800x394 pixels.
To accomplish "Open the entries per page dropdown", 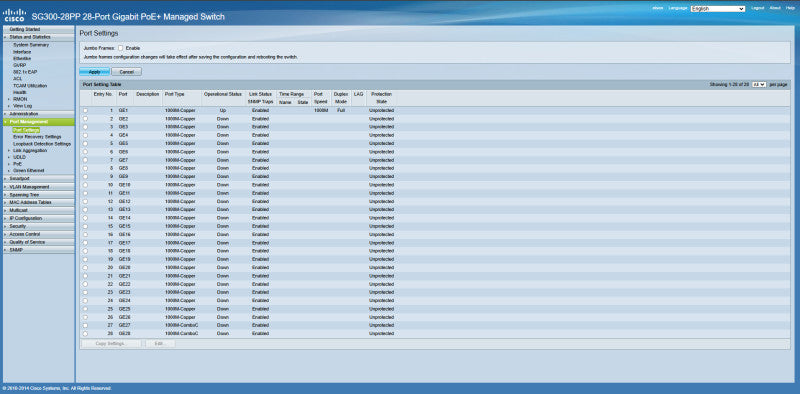I will pyautogui.click(x=759, y=84).
